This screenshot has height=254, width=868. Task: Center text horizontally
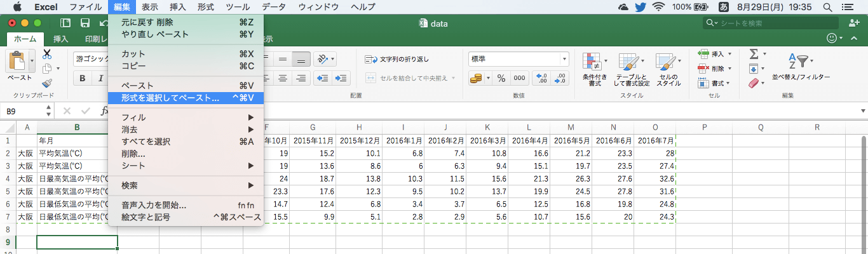click(283, 78)
